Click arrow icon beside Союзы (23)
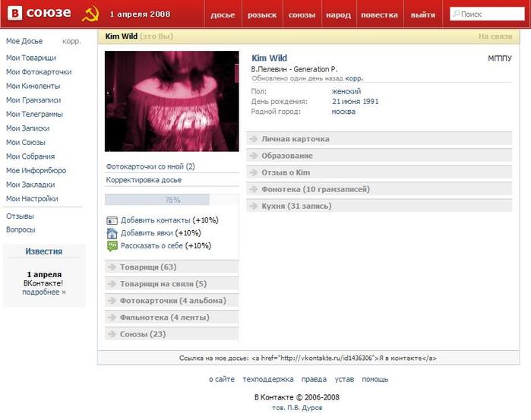This screenshot has height=420, width=531. 112,334
